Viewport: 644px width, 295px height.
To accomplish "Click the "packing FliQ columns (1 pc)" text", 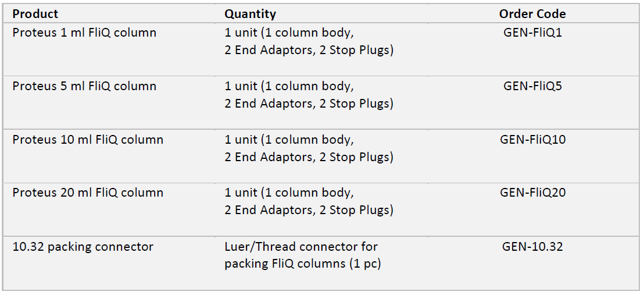I will point(303,264).
